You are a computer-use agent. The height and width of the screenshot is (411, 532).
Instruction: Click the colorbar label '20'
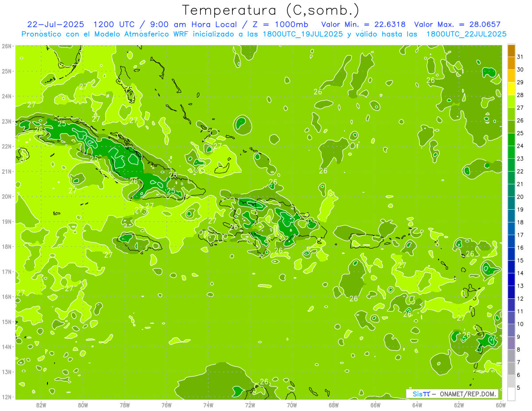coord(520,197)
